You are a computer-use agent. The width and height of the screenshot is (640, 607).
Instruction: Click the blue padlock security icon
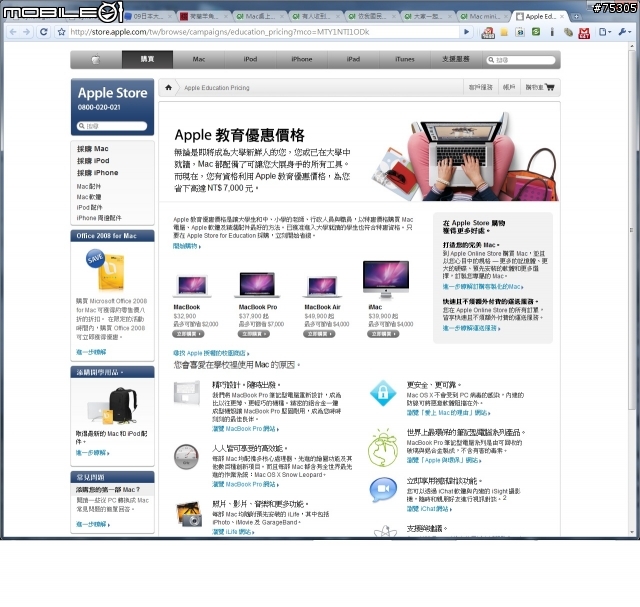(x=383, y=393)
